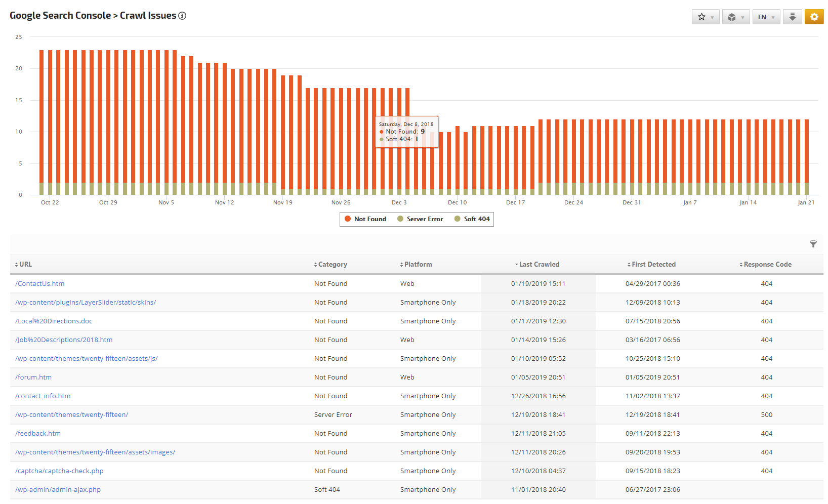Sort table by URL column
Viewport: 828px width, 504px height.
point(23,264)
